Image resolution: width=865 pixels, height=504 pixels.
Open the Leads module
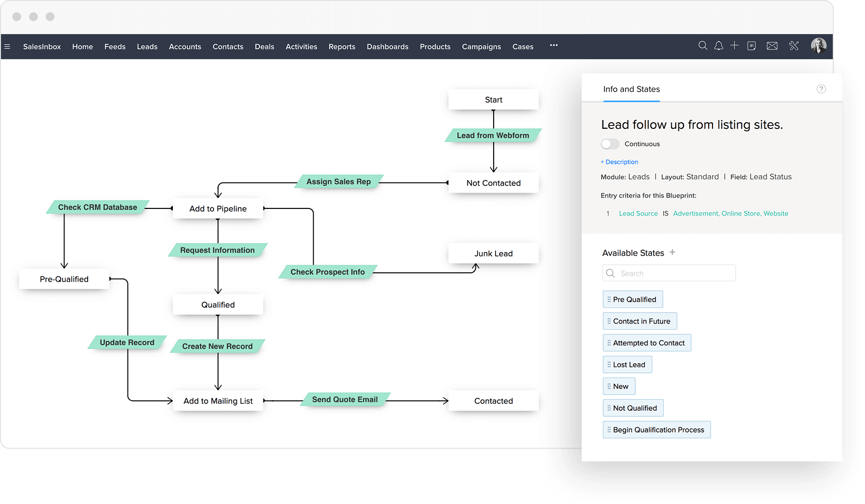(x=147, y=46)
